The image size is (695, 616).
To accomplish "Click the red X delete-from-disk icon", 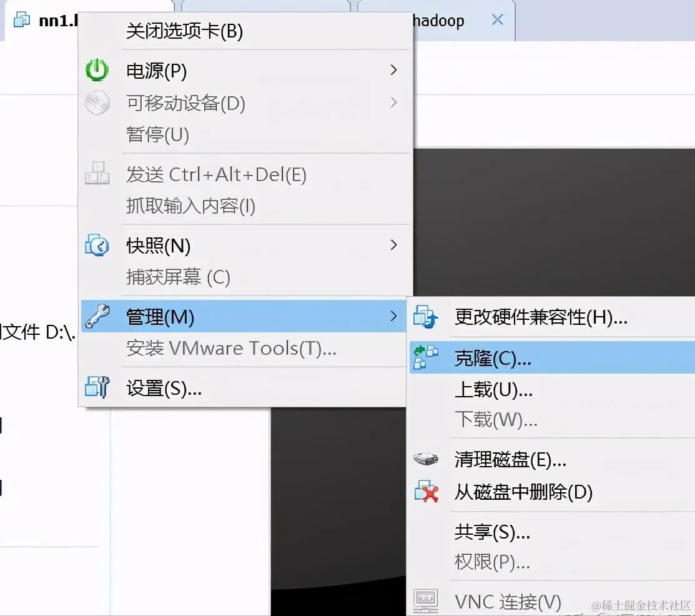I will (x=426, y=491).
